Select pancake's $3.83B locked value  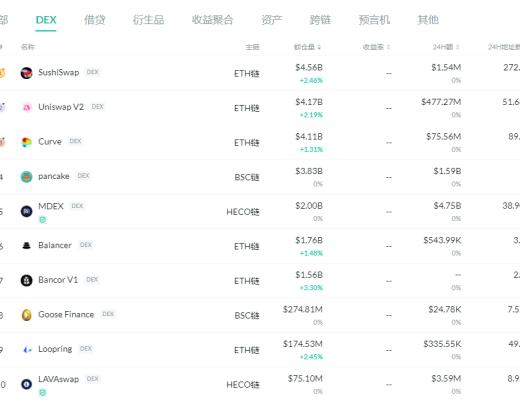click(x=309, y=171)
